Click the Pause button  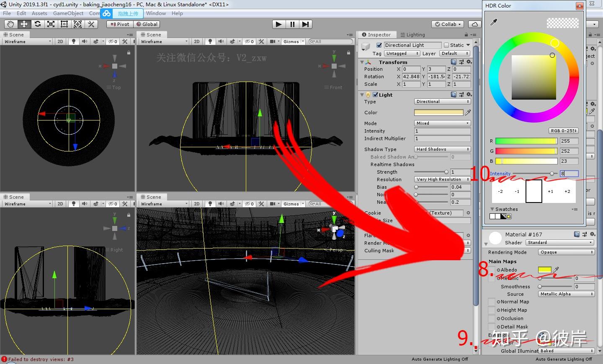tap(292, 24)
